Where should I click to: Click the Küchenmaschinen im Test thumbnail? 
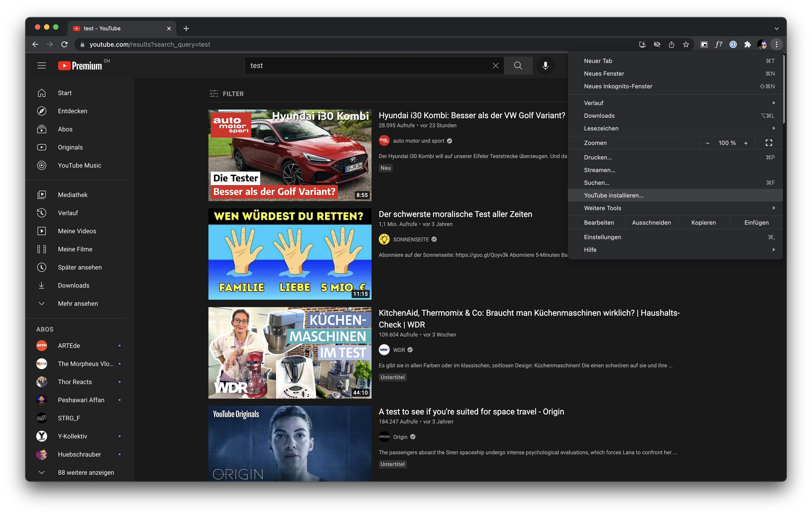290,353
